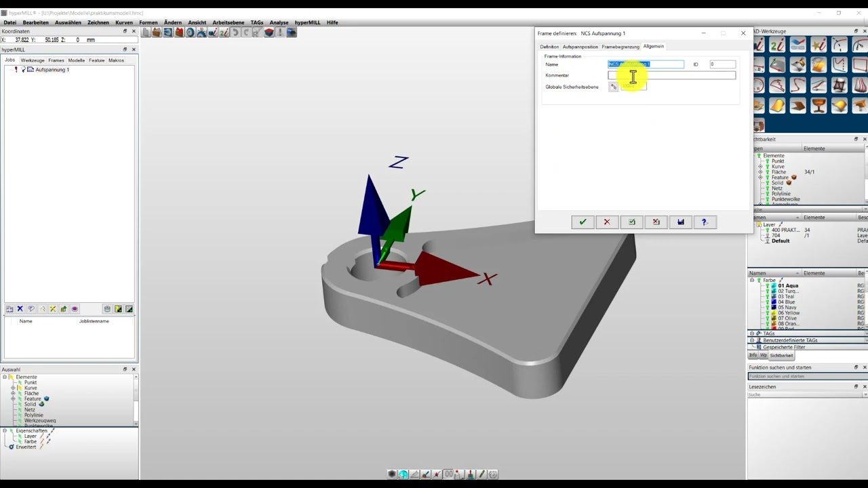Image resolution: width=868 pixels, height=488 pixels.
Task: Toggle visibility of color 06 Yellow
Action: (x=768, y=313)
